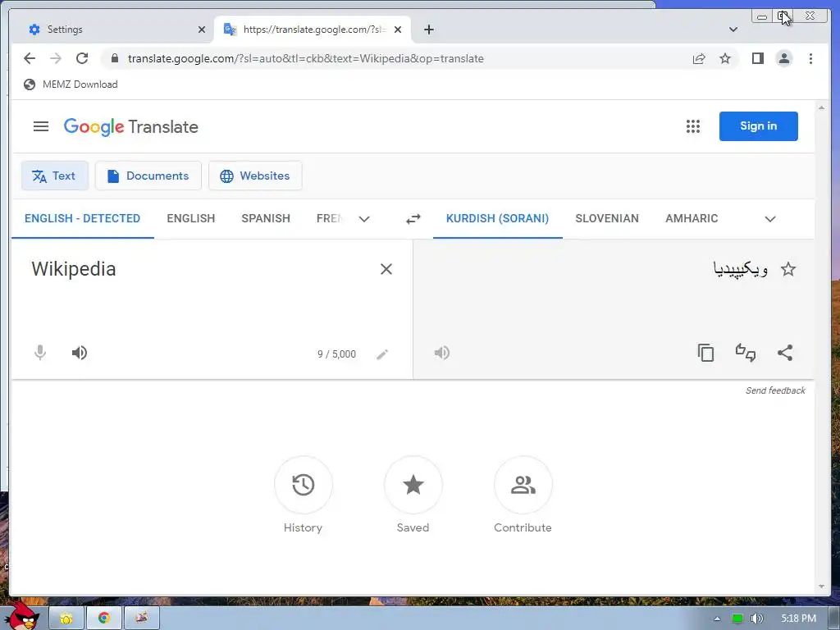View site information lock icon
This screenshot has height=630, width=840.
point(114,58)
